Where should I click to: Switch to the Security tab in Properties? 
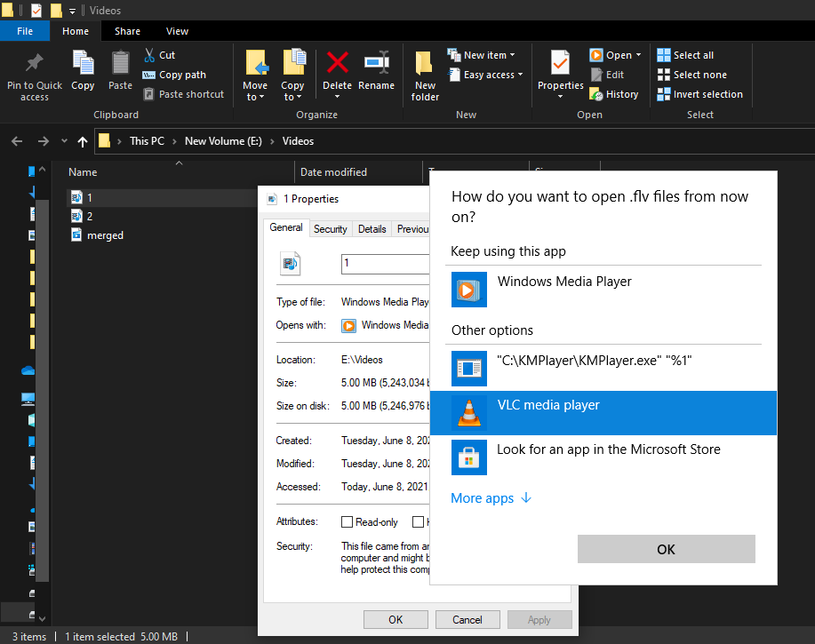(x=330, y=228)
